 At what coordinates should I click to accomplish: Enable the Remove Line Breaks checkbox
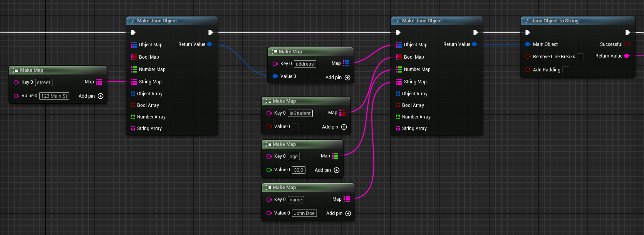580,57
